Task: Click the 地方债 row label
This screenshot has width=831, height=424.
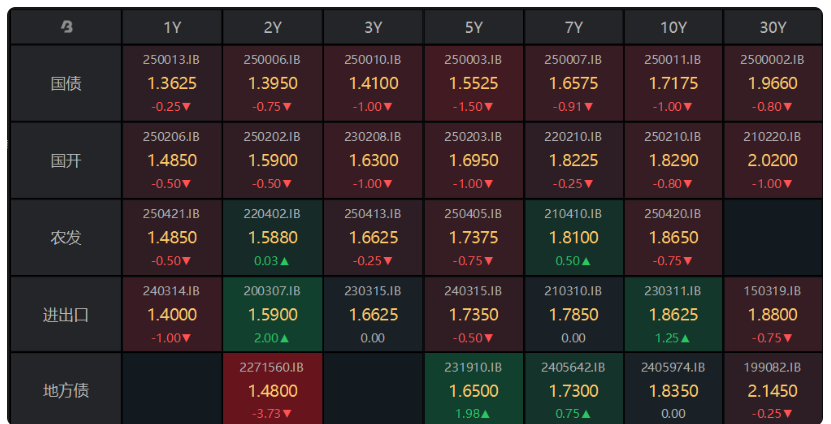Action: 67,390
